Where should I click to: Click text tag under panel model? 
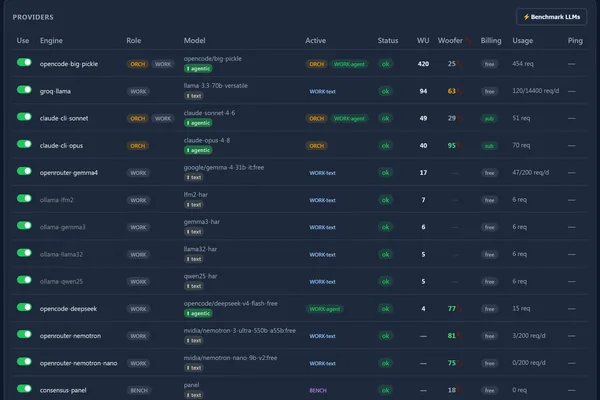pos(194,395)
